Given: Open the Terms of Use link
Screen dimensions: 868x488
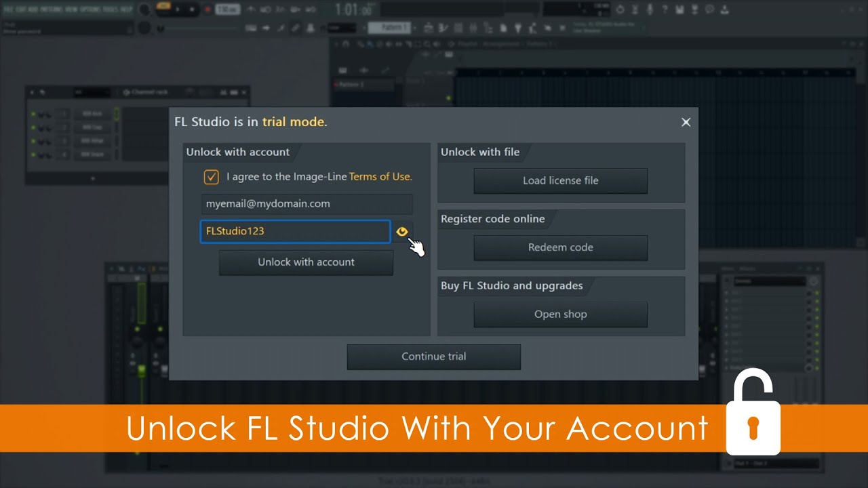Looking at the screenshot, I should (x=380, y=176).
